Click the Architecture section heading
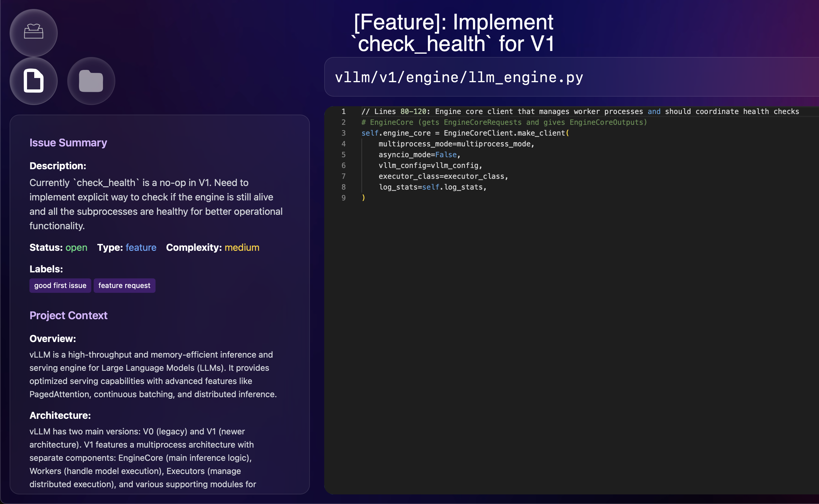 tap(60, 415)
